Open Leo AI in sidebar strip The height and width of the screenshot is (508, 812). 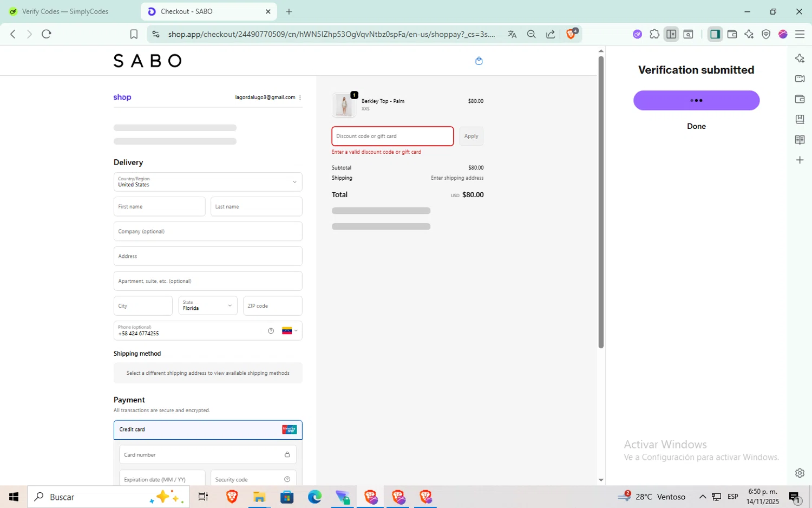pos(800,58)
